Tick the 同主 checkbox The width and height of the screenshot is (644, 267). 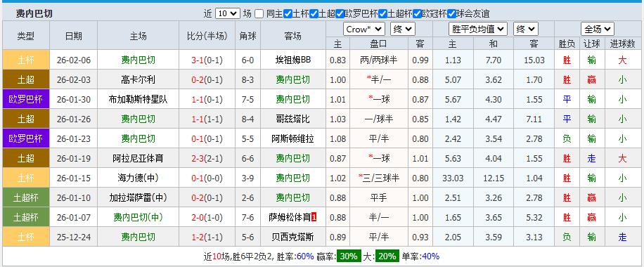coord(259,14)
